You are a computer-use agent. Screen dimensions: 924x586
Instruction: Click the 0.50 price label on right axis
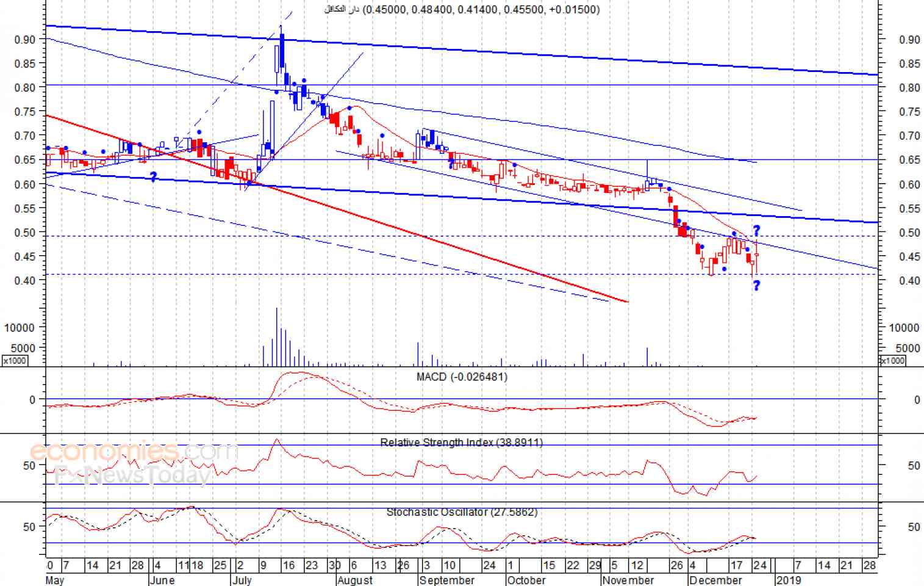[909, 233]
